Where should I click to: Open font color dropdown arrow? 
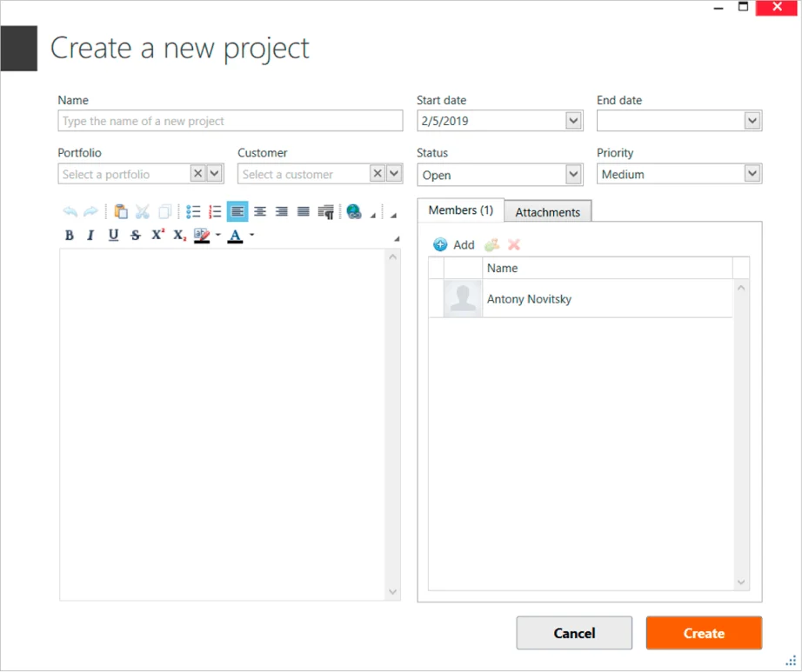[x=251, y=235]
